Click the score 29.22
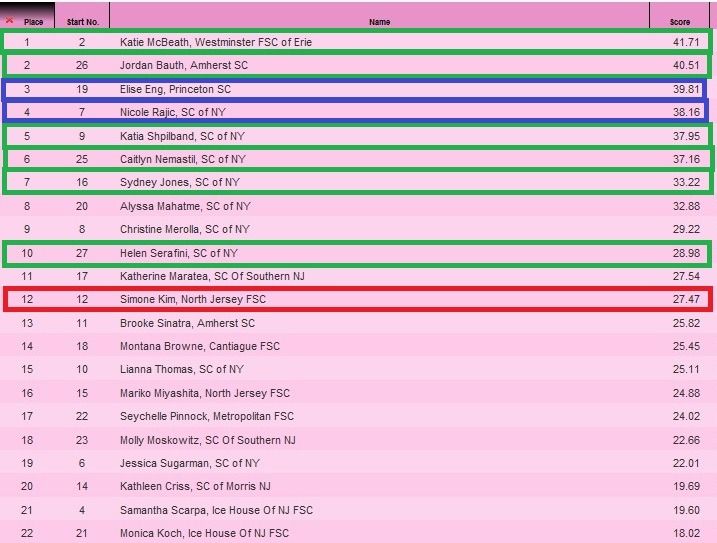Image resolution: width=717 pixels, height=543 pixels. [686, 229]
